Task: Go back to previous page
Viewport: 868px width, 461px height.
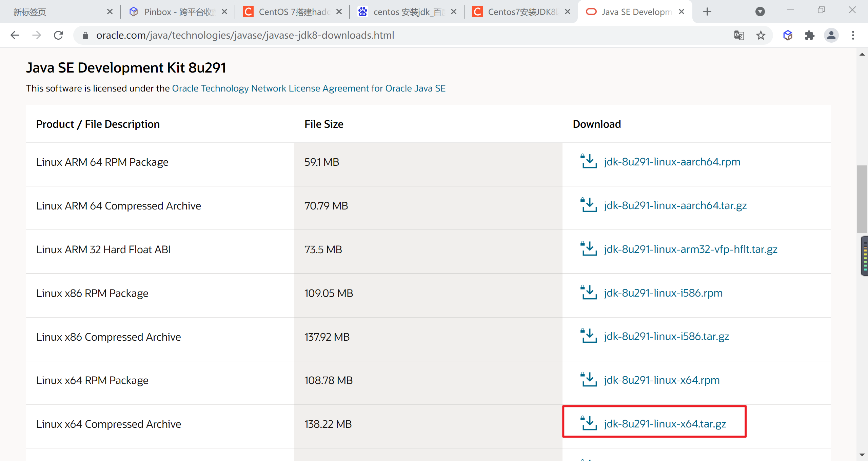Action: tap(15, 35)
